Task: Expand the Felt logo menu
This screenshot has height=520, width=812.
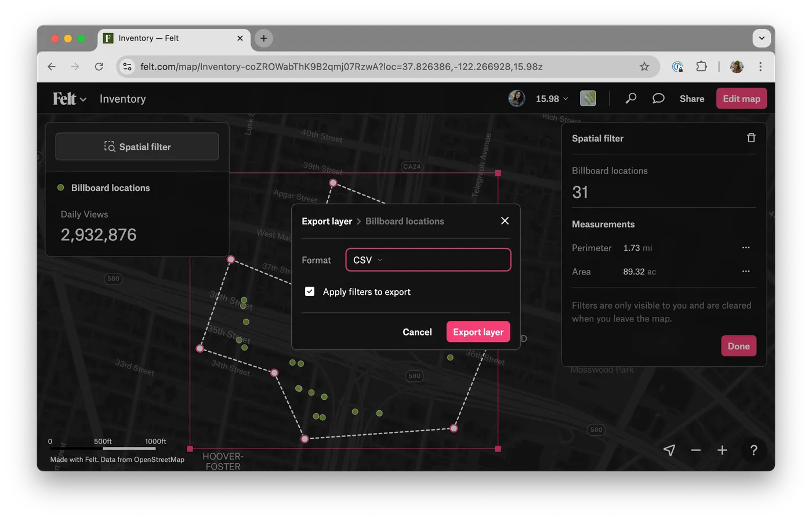Action: [70, 99]
